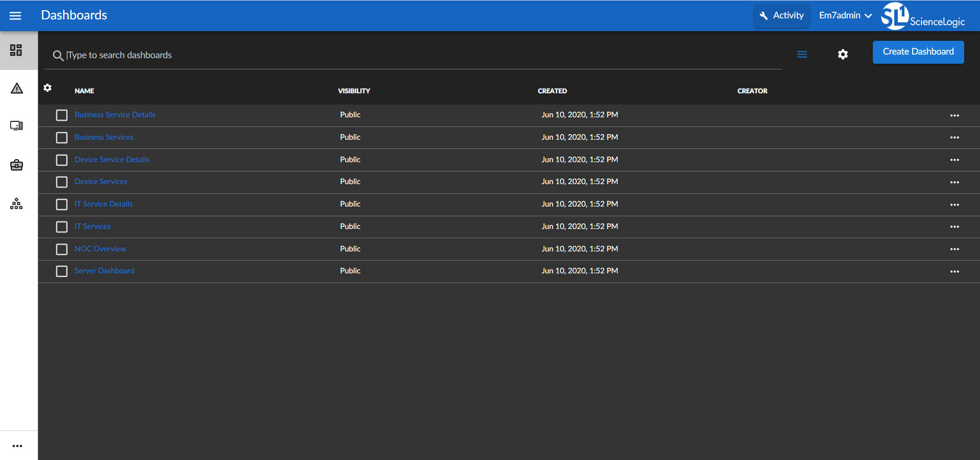The height and width of the screenshot is (460, 980).
Task: Open grid settings gear beside Create Dashboard
Action: (x=843, y=55)
